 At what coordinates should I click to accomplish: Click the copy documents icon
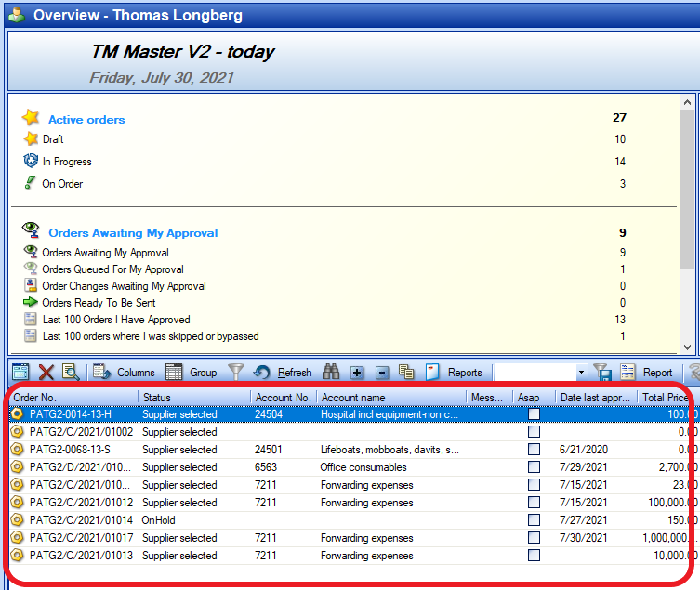tap(406, 372)
